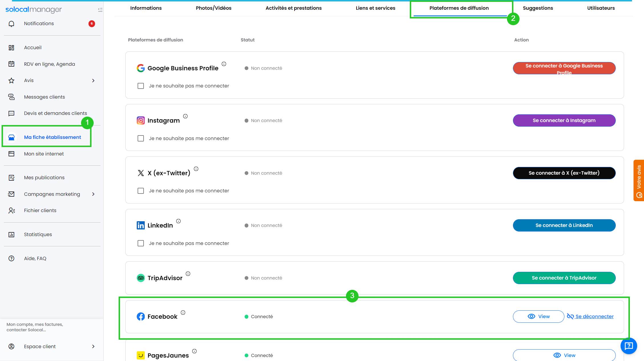Click the Avis star icon
644x361 pixels.
11,81
